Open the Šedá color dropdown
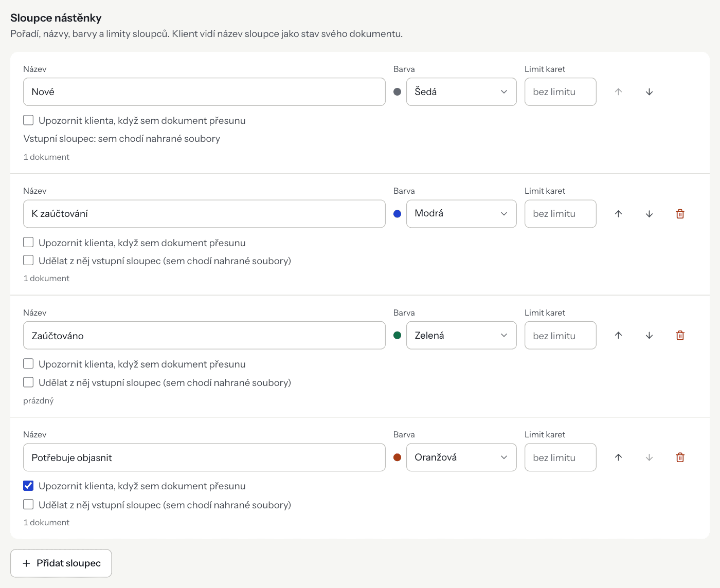This screenshot has width=720, height=588. [x=461, y=92]
